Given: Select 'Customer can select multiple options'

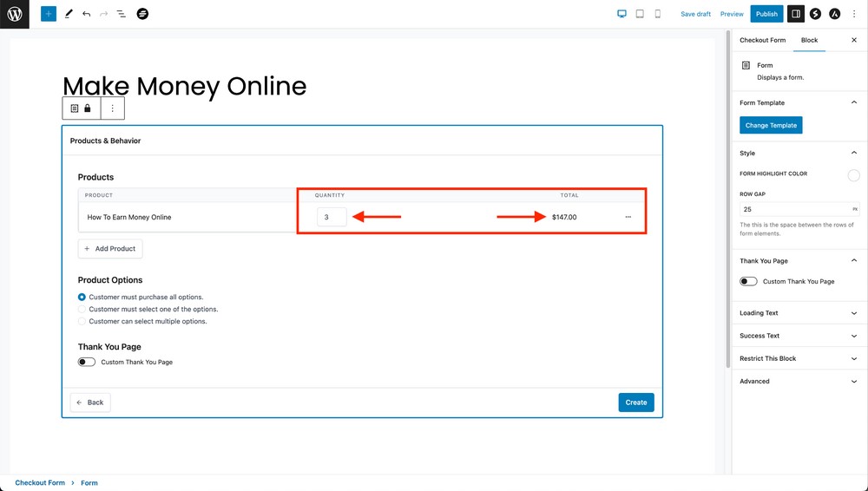Looking at the screenshot, I should pyautogui.click(x=82, y=321).
